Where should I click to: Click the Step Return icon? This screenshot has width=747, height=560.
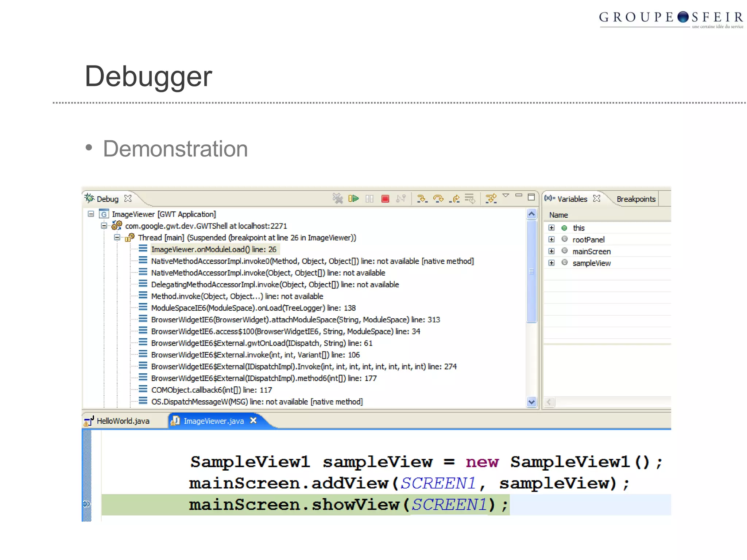tap(454, 199)
